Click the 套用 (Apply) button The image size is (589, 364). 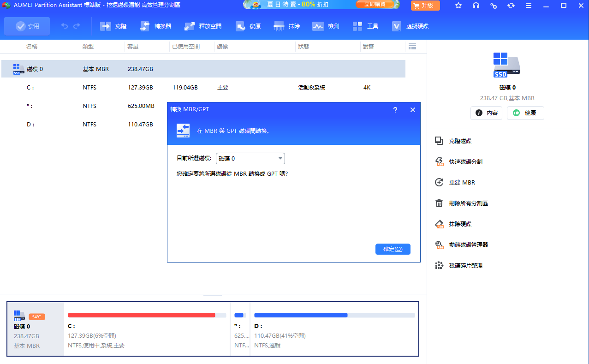(x=27, y=26)
